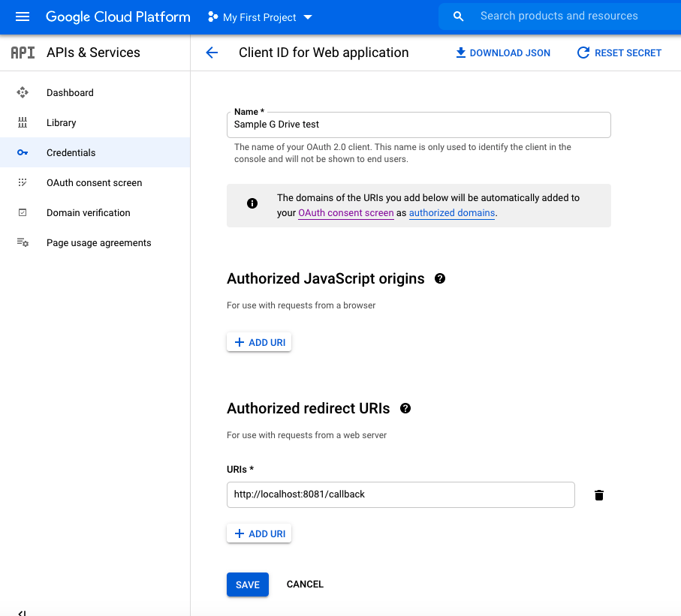Click the Authorized JavaScript origins heading
Image resolution: width=681 pixels, height=616 pixels.
326,278
